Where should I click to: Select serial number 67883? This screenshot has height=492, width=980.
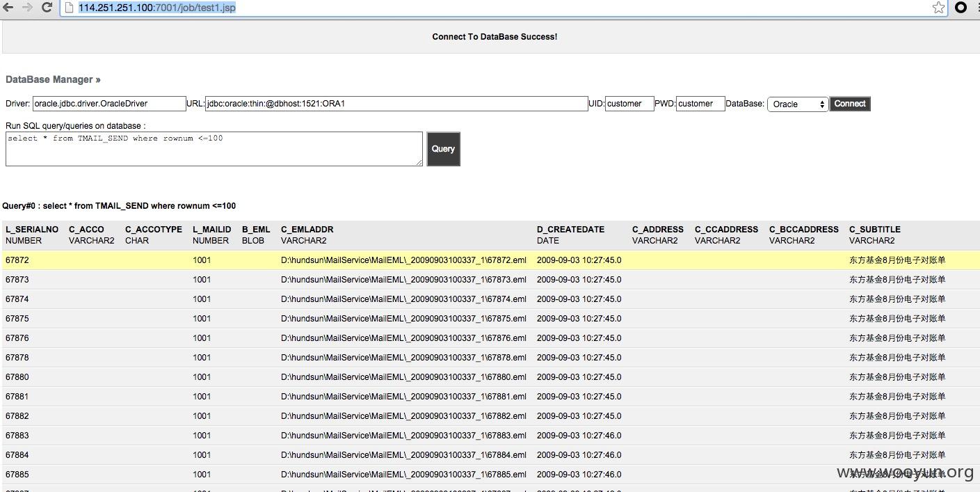coord(17,436)
